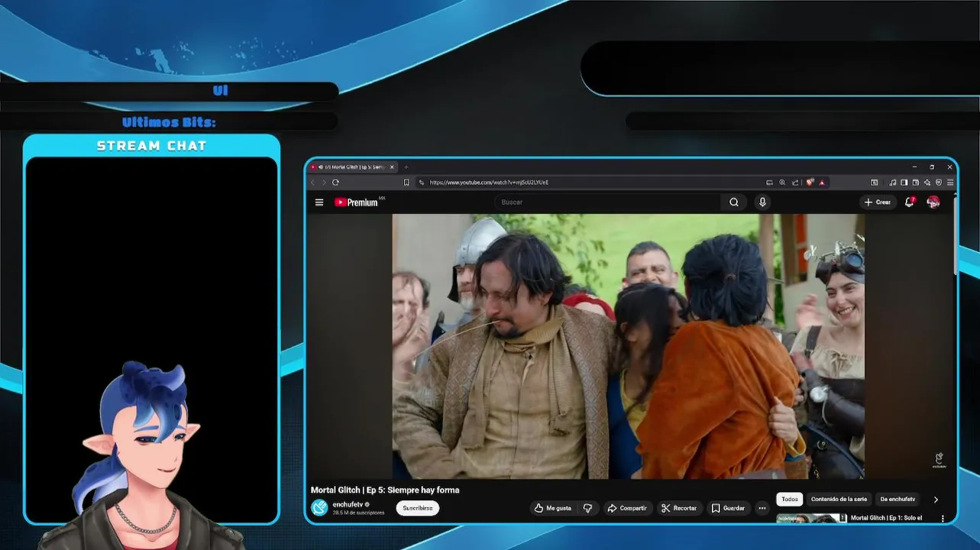Click the share icon in address bar

click(x=795, y=183)
